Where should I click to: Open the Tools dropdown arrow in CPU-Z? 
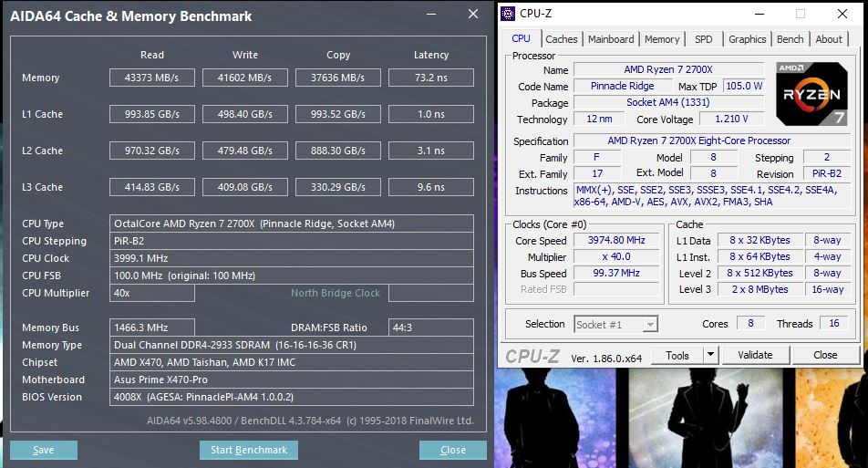711,355
